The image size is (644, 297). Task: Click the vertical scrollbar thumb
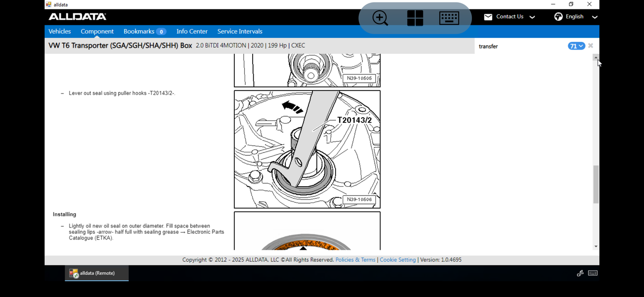pyautogui.click(x=596, y=184)
